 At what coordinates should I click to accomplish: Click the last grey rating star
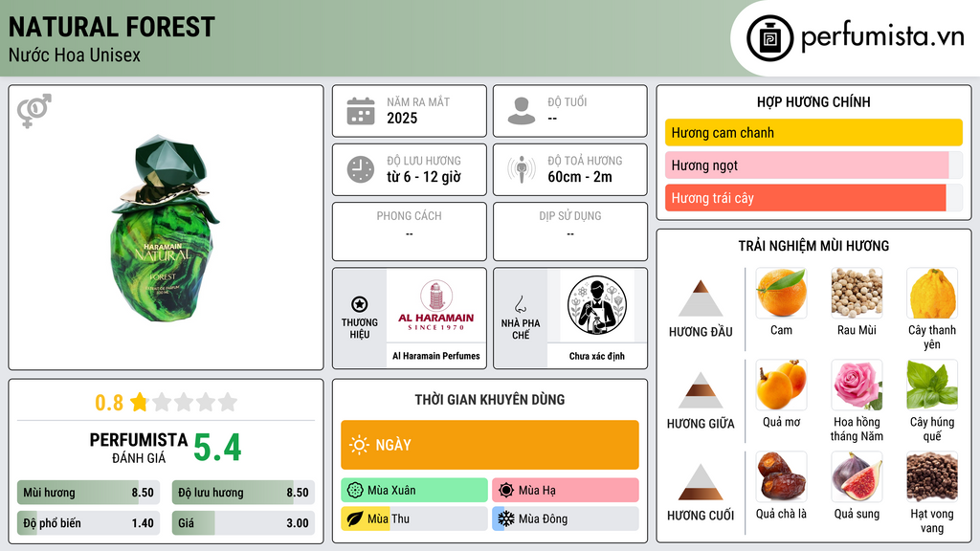tap(228, 402)
